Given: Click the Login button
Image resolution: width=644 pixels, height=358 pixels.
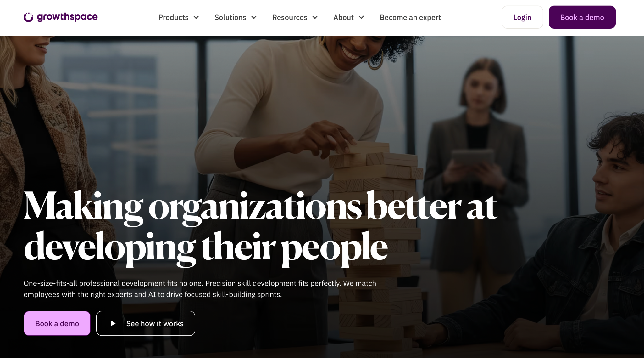Looking at the screenshot, I should coord(522,17).
